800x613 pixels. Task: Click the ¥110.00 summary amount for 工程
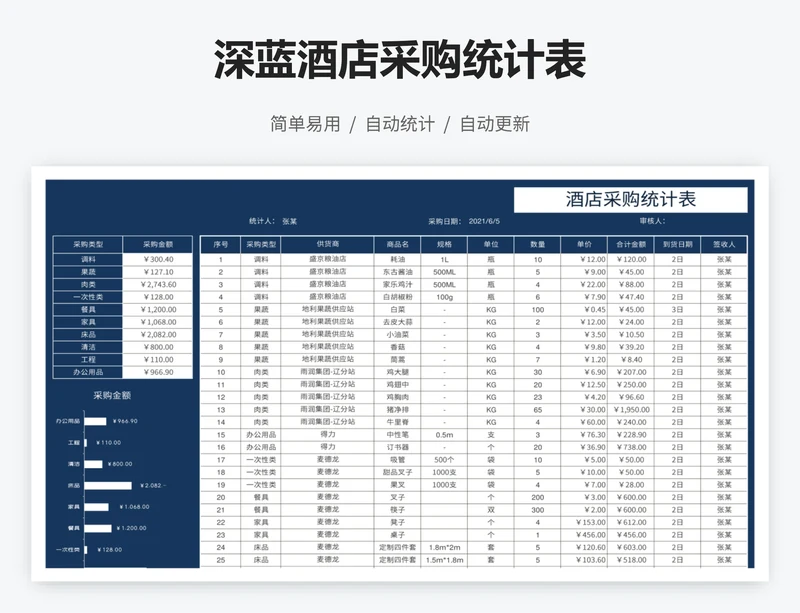[158, 360]
